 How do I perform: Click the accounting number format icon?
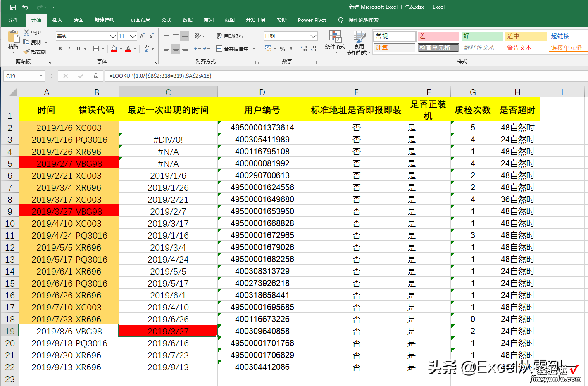(x=269, y=49)
